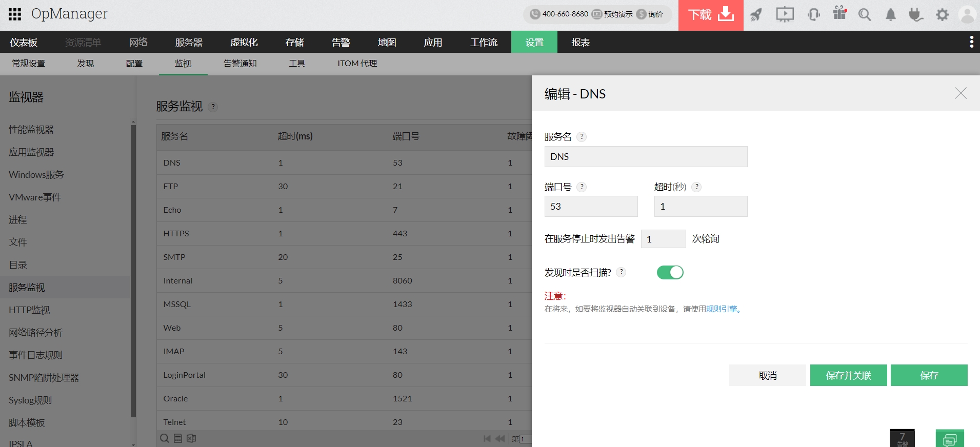Open the gear settings icon in the header
The width and height of the screenshot is (980, 447).
(x=942, y=15)
